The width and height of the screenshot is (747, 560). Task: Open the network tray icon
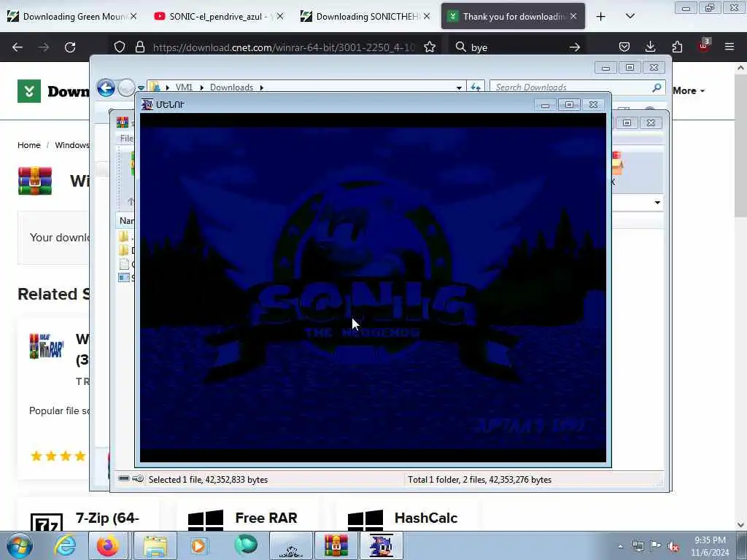[x=638, y=547]
